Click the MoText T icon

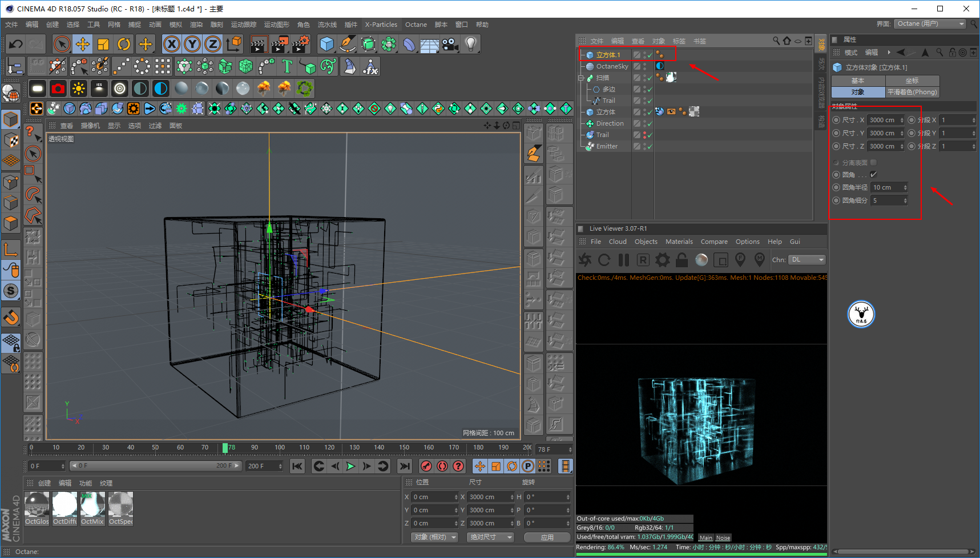point(287,67)
